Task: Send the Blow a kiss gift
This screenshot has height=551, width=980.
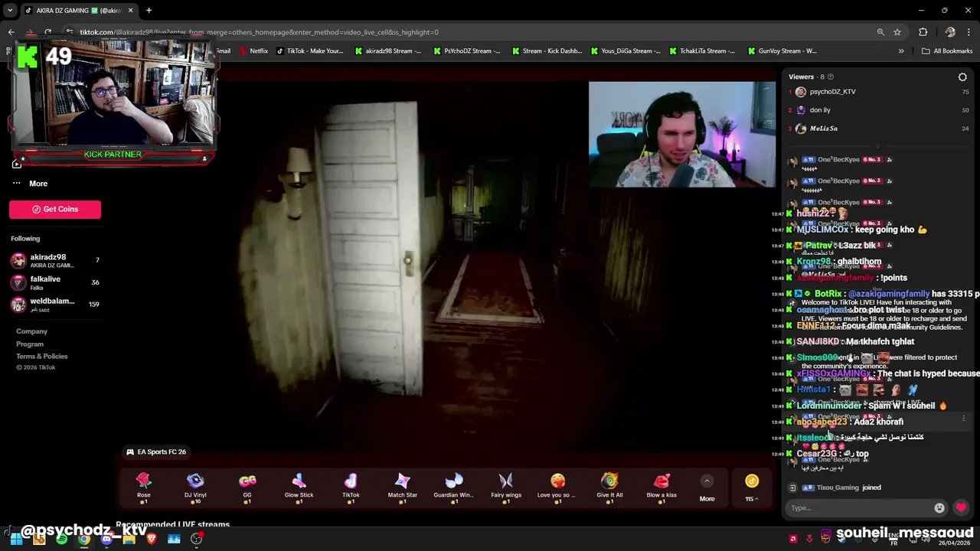Action: coord(661,487)
